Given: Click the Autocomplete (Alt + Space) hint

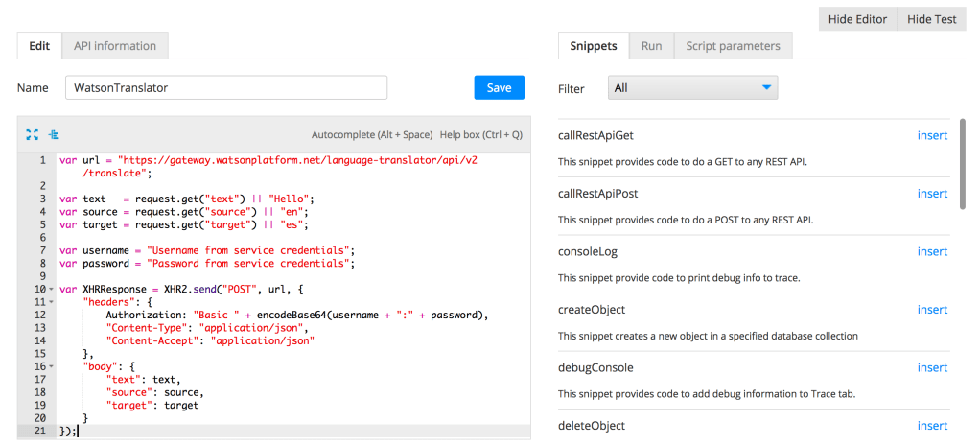Looking at the screenshot, I should coord(372,134).
